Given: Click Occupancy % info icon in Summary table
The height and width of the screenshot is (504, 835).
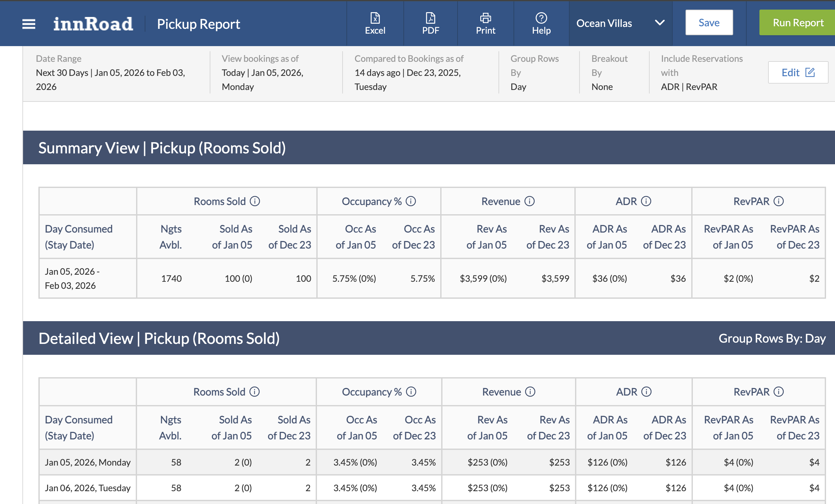Looking at the screenshot, I should click(411, 201).
